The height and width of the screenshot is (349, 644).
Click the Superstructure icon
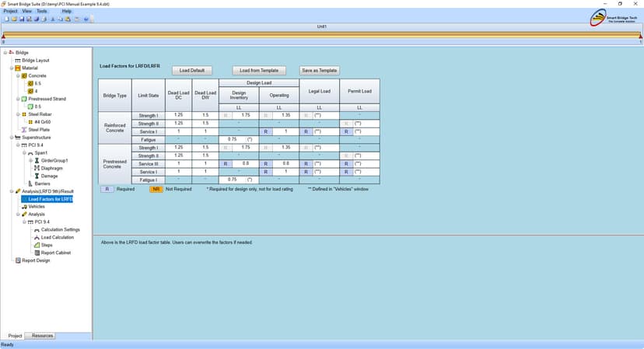pos(18,138)
